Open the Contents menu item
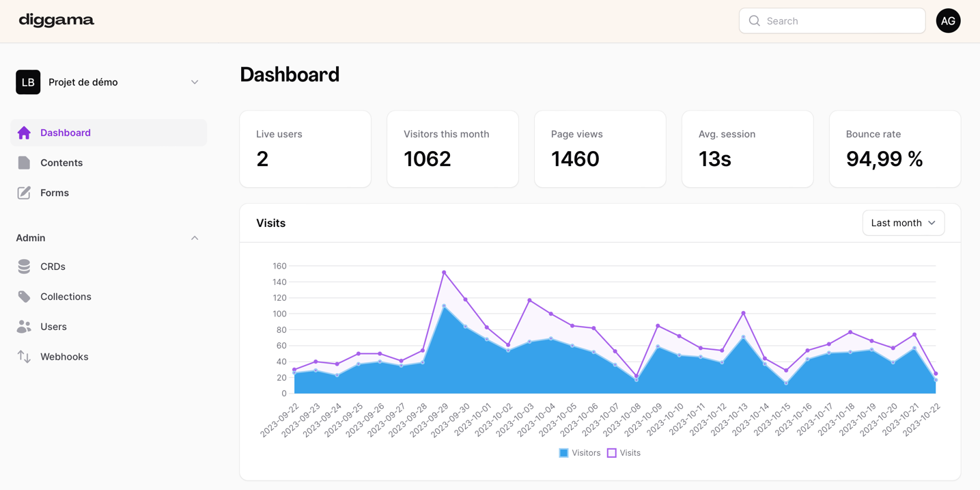Viewport: 980px width, 490px height. click(x=61, y=163)
